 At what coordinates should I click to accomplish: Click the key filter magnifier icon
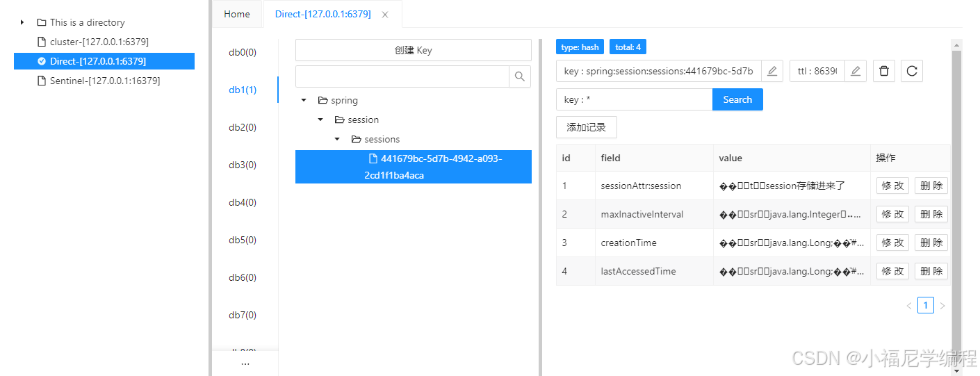click(520, 76)
